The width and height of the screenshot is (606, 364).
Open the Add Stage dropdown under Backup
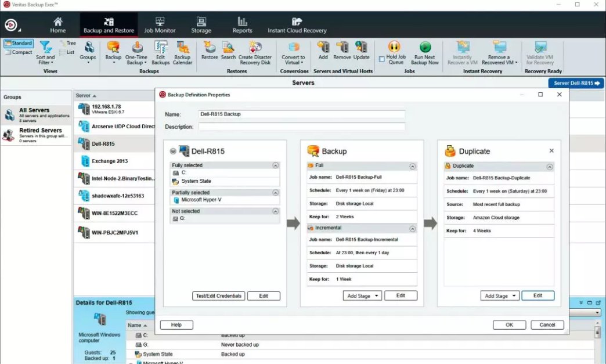click(362, 296)
